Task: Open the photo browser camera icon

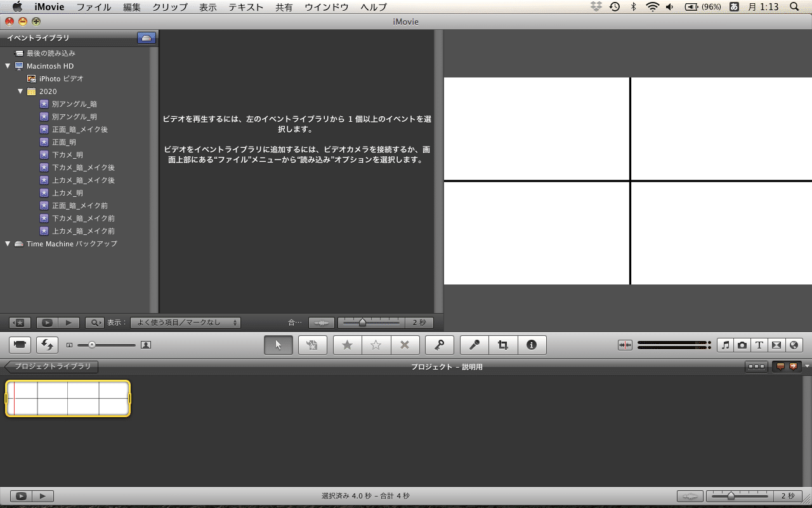Action: (x=742, y=345)
